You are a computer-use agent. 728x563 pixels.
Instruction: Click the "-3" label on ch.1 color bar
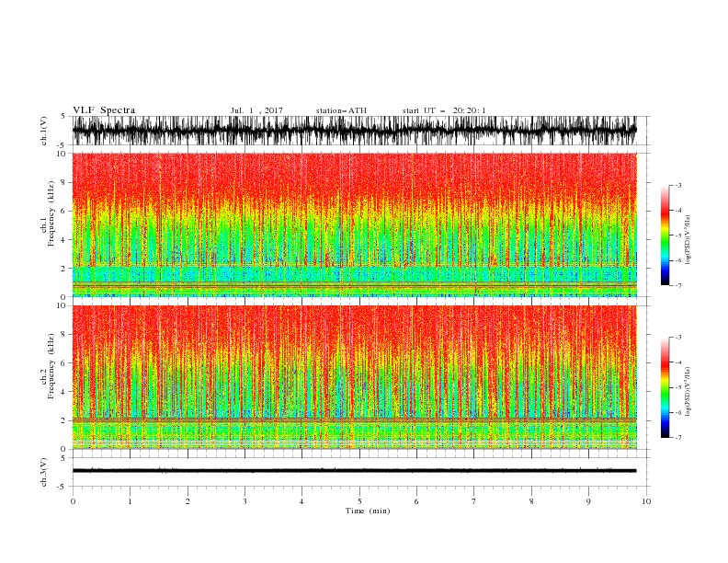coord(677,185)
